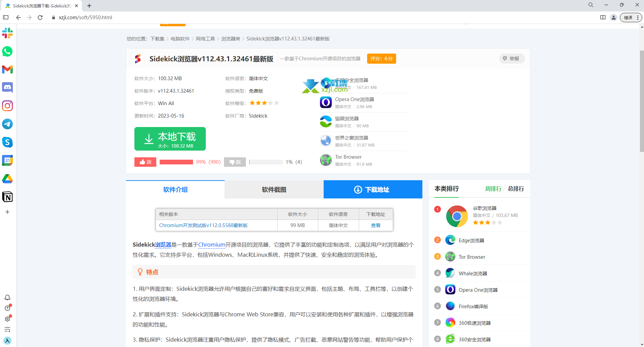Screen dimensions: 644x347
Task: Click Chromium inline link in description
Action: [212, 245]
